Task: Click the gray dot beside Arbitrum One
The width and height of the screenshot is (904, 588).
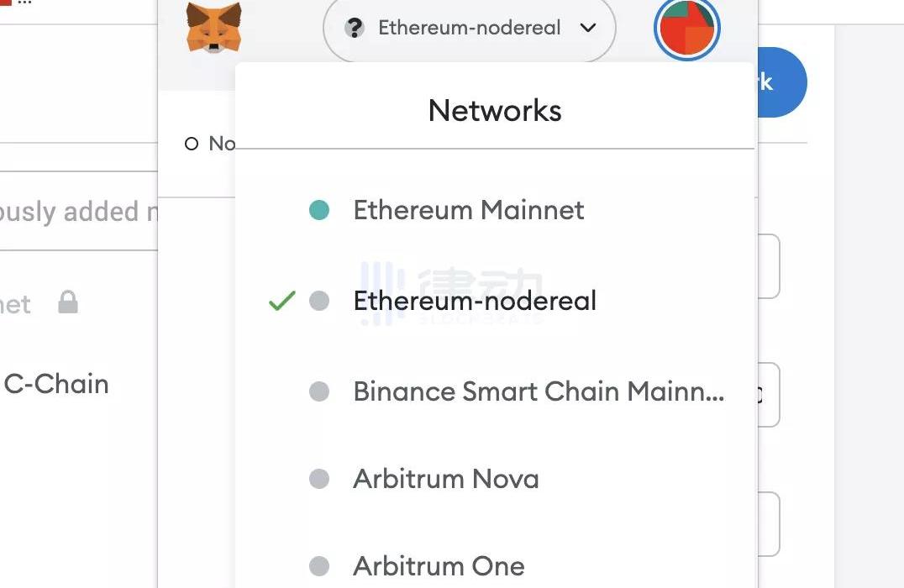Action: pos(319,566)
